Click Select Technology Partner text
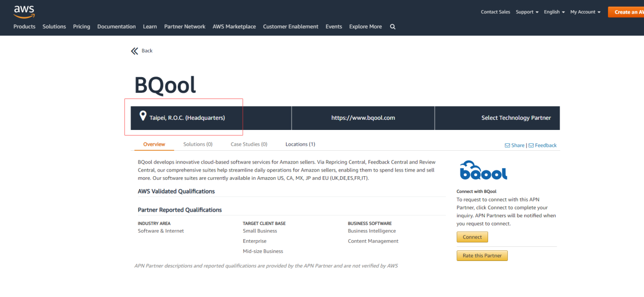 point(516,118)
